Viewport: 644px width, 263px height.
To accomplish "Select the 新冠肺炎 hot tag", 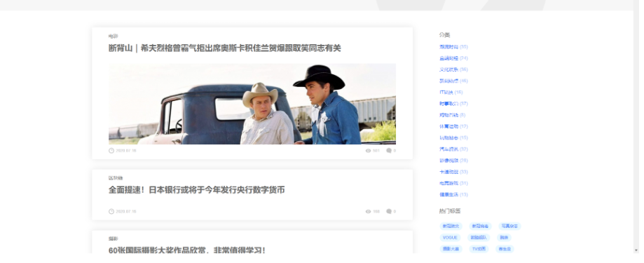I will pos(451,226).
